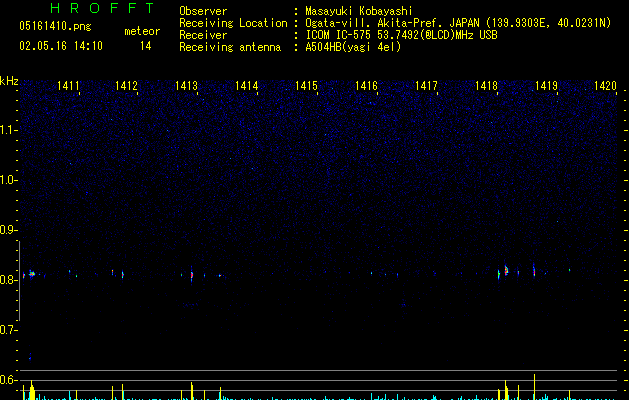
Task: Click the meteor count value 14
Action: click(x=146, y=46)
